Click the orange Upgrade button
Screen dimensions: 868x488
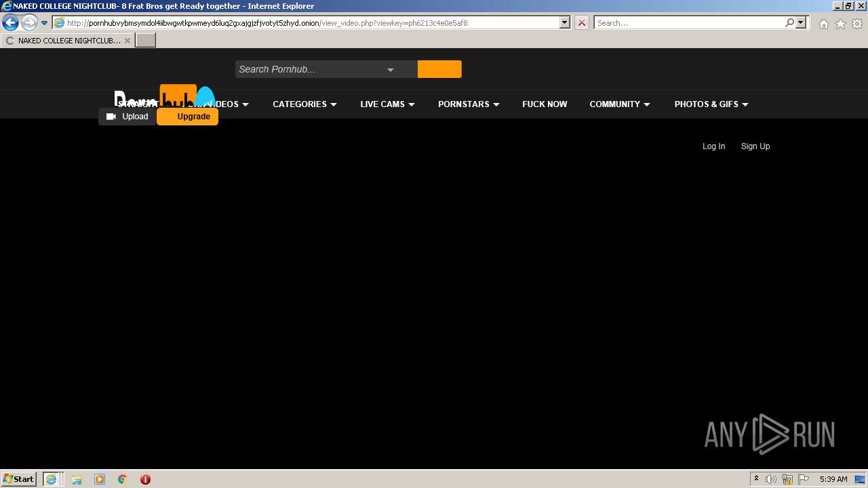(x=188, y=117)
